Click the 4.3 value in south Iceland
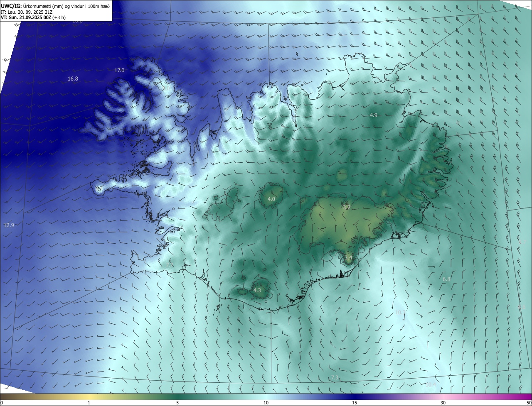Viewport: 532px width, 406px height. (257, 291)
